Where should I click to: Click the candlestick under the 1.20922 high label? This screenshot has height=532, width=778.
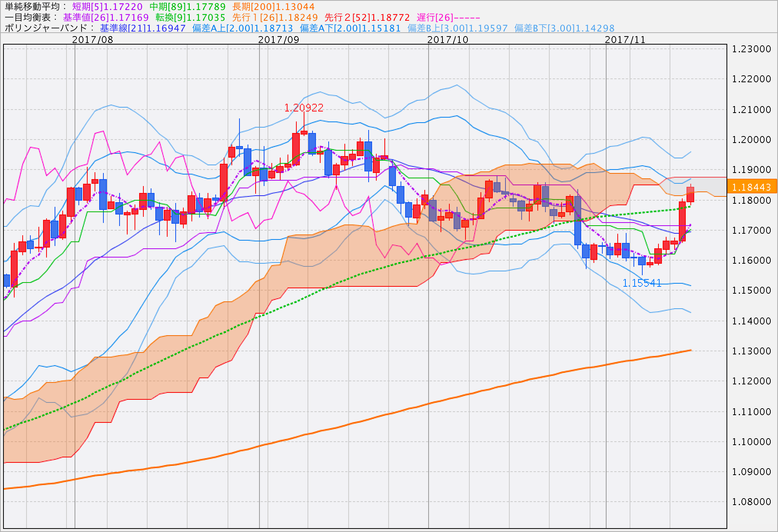coord(304,133)
